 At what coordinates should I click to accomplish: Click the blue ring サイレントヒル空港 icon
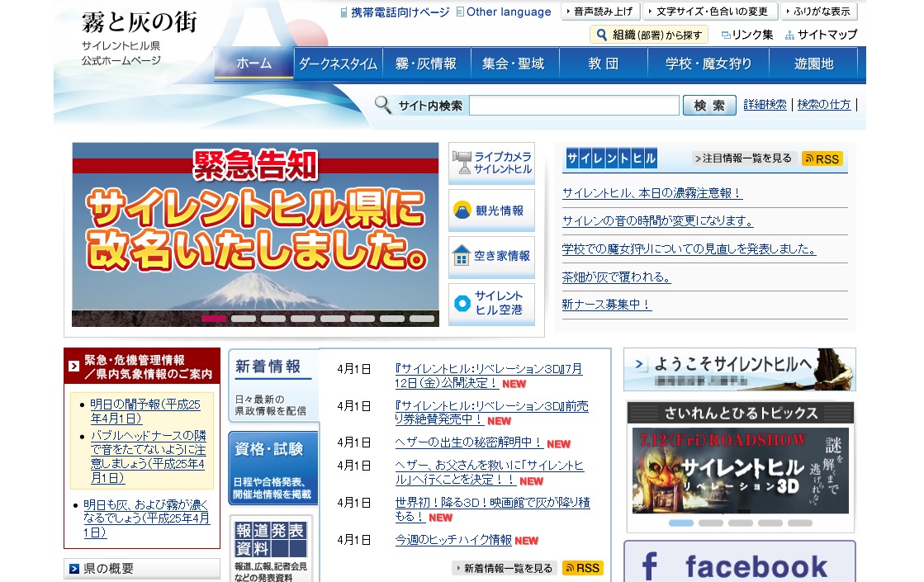pyautogui.click(x=462, y=303)
